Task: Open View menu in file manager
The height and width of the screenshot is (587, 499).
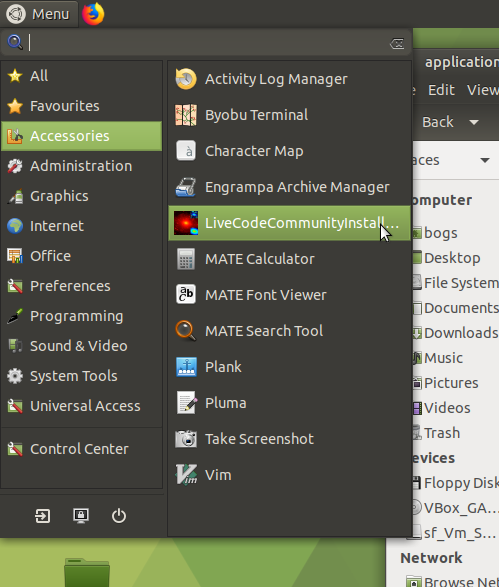Action: coord(483,90)
